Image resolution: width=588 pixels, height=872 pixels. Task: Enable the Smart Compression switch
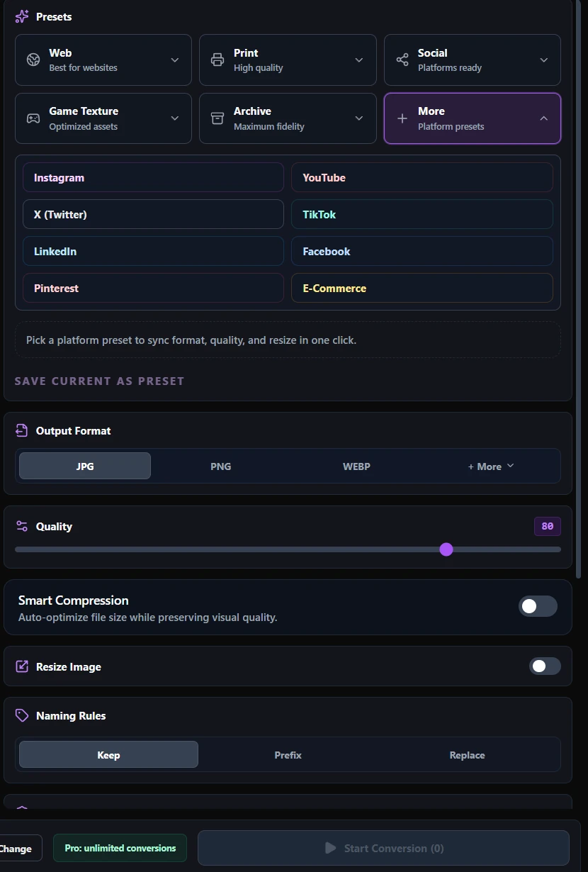click(538, 606)
